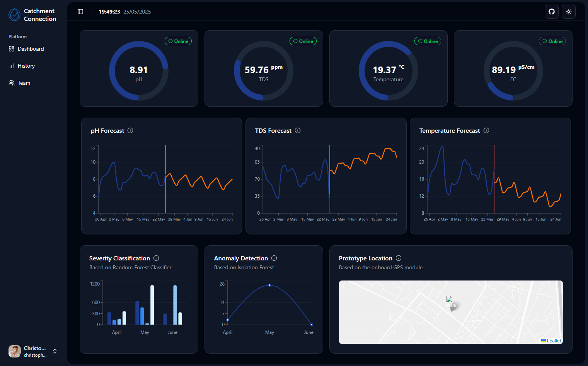Toggle the sidebar panel icon
This screenshot has height=366, width=588.
pos(80,12)
